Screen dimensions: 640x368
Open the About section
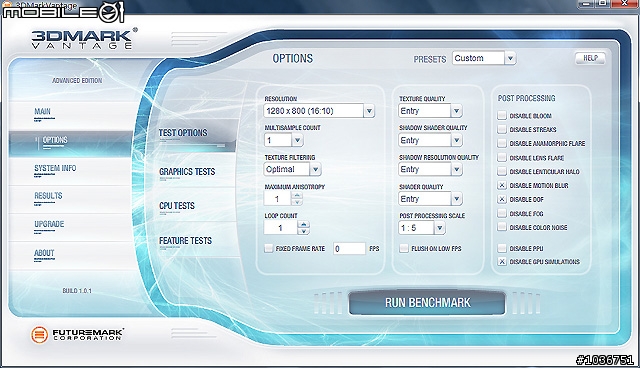tap(44, 253)
